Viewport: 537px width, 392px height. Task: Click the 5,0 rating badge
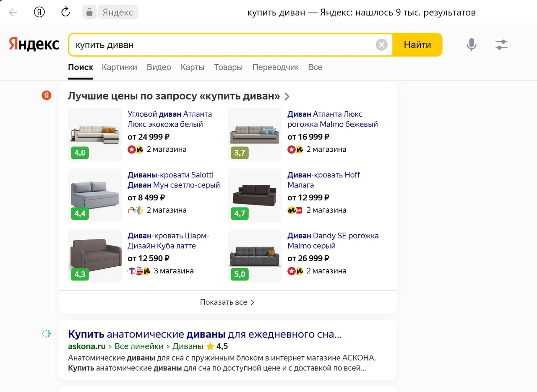pyautogui.click(x=240, y=274)
